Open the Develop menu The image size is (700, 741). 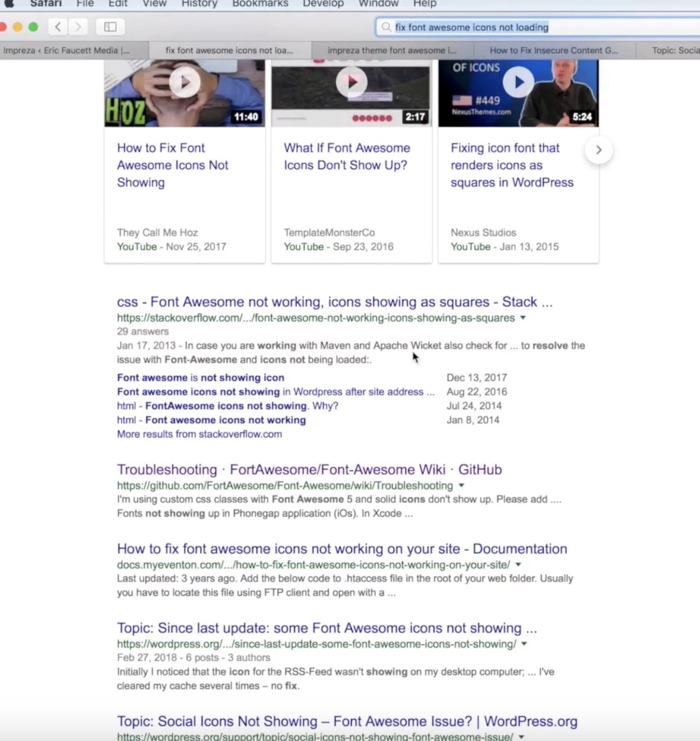click(323, 4)
